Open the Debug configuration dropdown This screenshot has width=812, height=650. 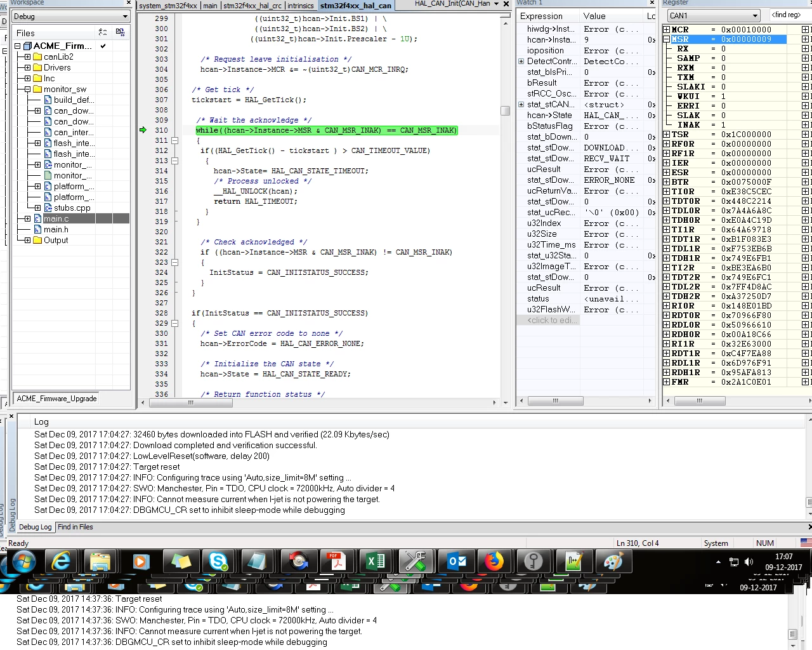[125, 17]
